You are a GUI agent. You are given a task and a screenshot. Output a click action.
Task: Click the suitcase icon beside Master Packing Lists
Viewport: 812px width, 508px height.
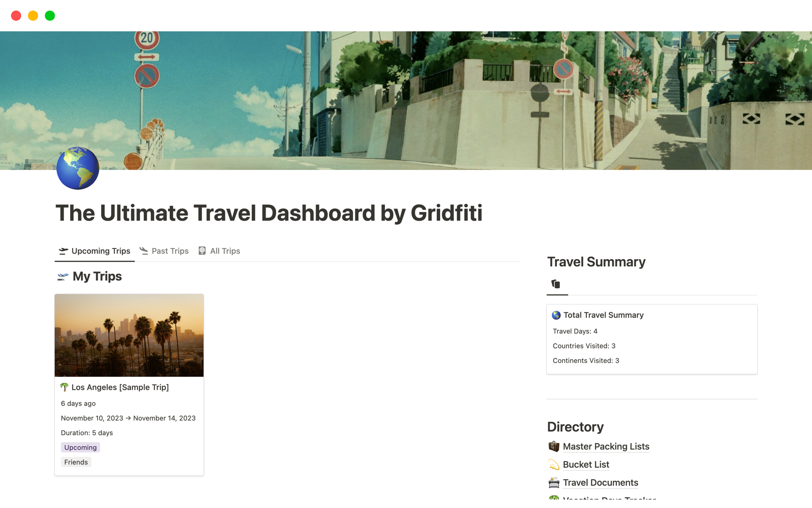point(554,447)
